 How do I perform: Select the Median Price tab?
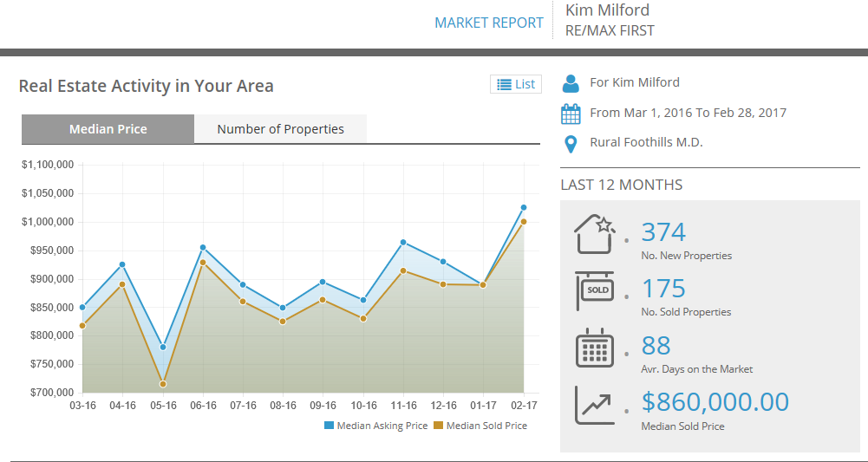coord(108,129)
